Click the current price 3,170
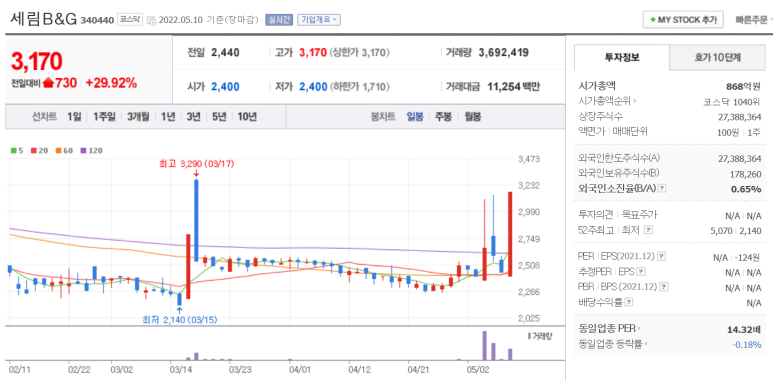The width and height of the screenshot is (773, 381). (36, 61)
